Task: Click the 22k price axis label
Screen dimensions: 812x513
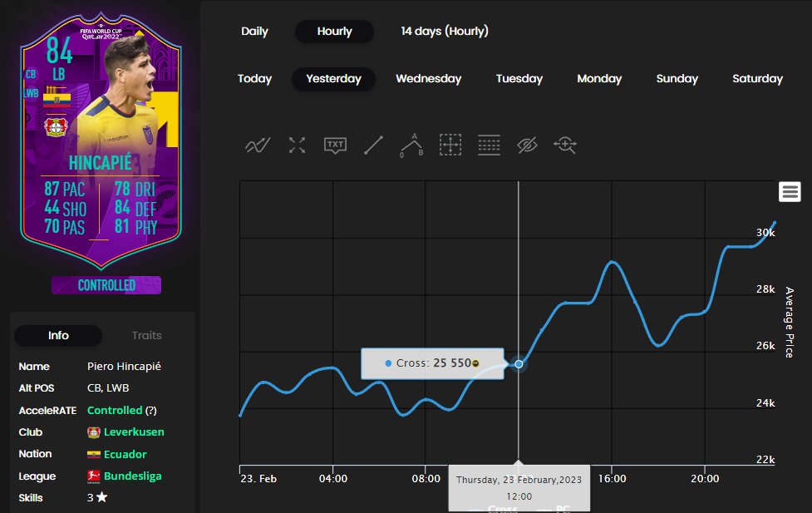Action: coord(765,460)
